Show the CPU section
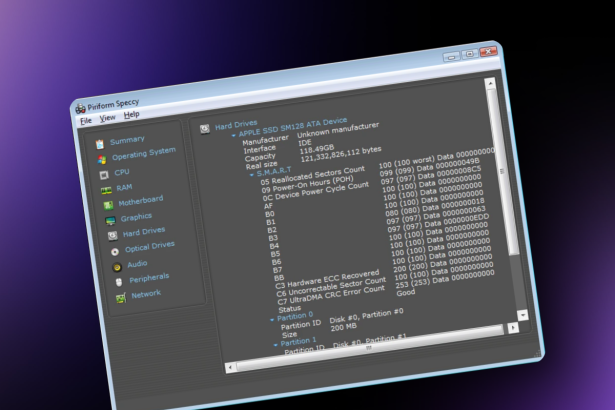The image size is (615, 410). point(122,172)
